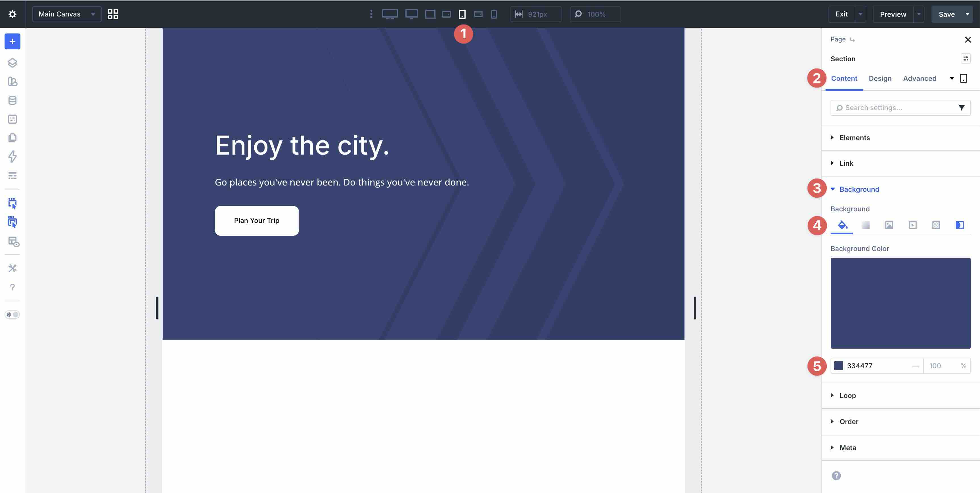Toggle the dark mode switch at sidebar bottom
980x493 pixels.
click(x=12, y=314)
